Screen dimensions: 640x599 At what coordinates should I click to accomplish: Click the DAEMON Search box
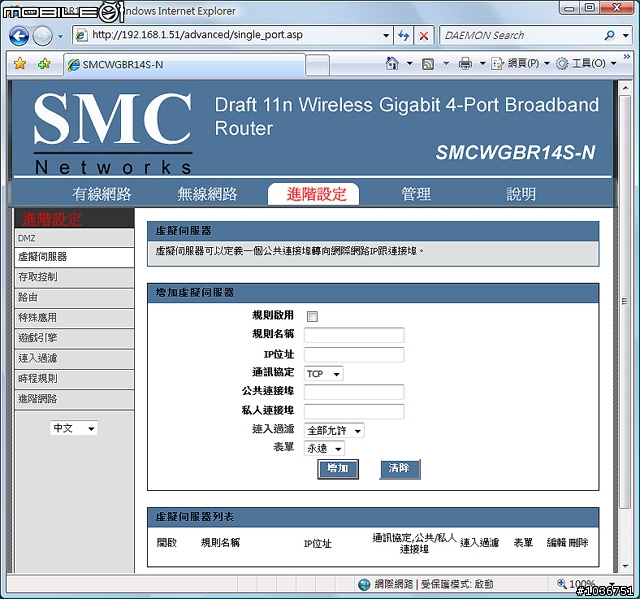click(x=520, y=35)
